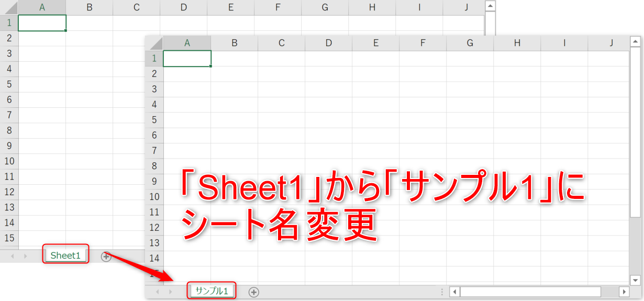This screenshot has height=301, width=644.
Task: Select column F header in back window
Action: pyautogui.click(x=278, y=7)
